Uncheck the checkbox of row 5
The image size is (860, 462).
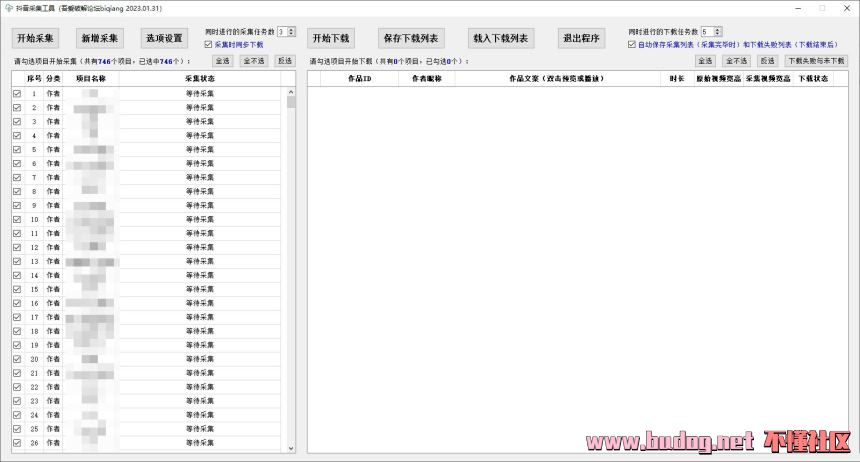(17, 150)
